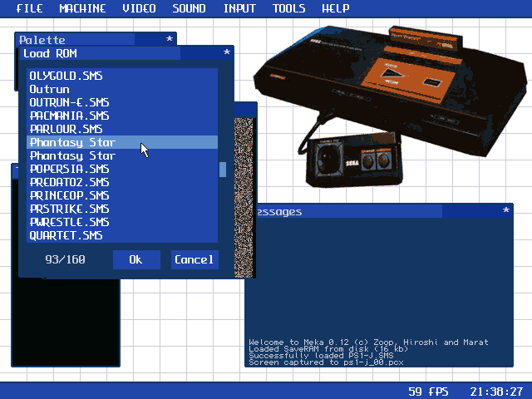This screenshot has width=532, height=399.
Task: Select the highlighted Phantasy Star entry
Action: 122,142
